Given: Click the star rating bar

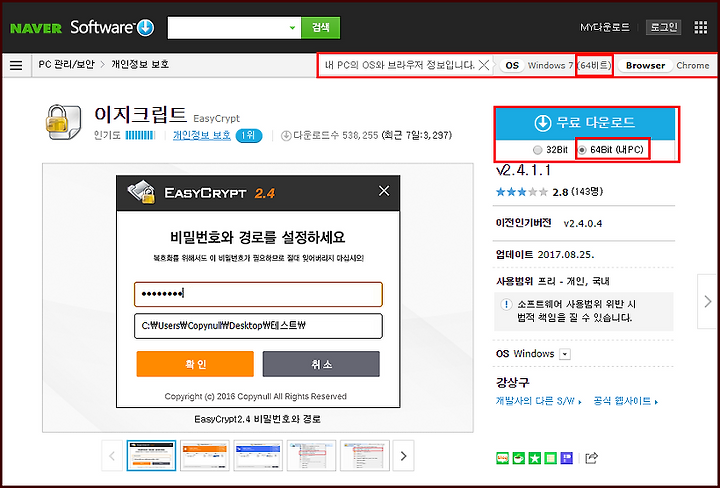Looking at the screenshot, I should pos(522,192).
